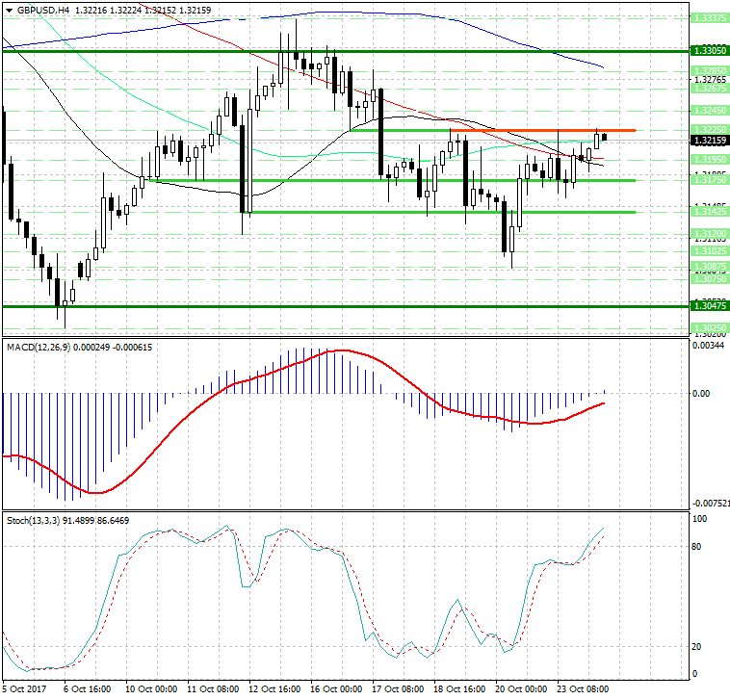Click the black current price label 1.32159

point(709,141)
